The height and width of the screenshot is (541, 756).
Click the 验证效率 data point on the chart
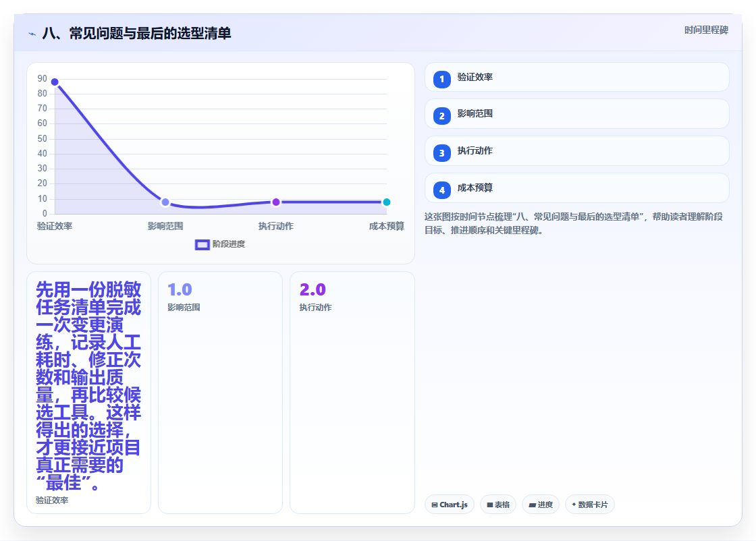(55, 82)
